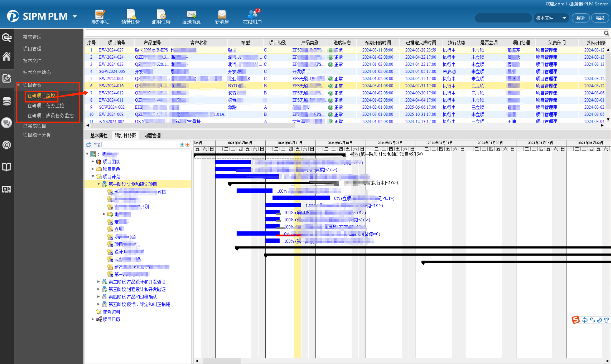Expand 第二阶段 产品设计和开发验证 node

pyautogui.click(x=99, y=282)
